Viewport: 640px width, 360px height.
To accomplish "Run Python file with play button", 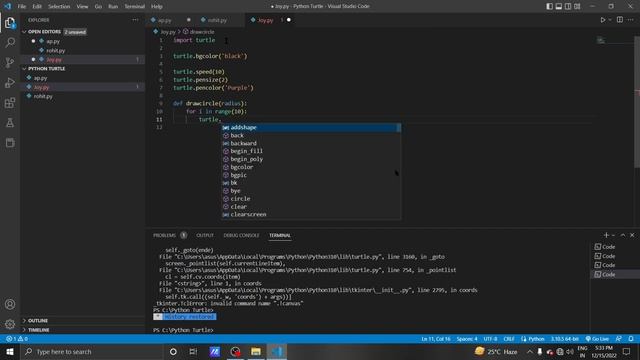I will pos(602,20).
